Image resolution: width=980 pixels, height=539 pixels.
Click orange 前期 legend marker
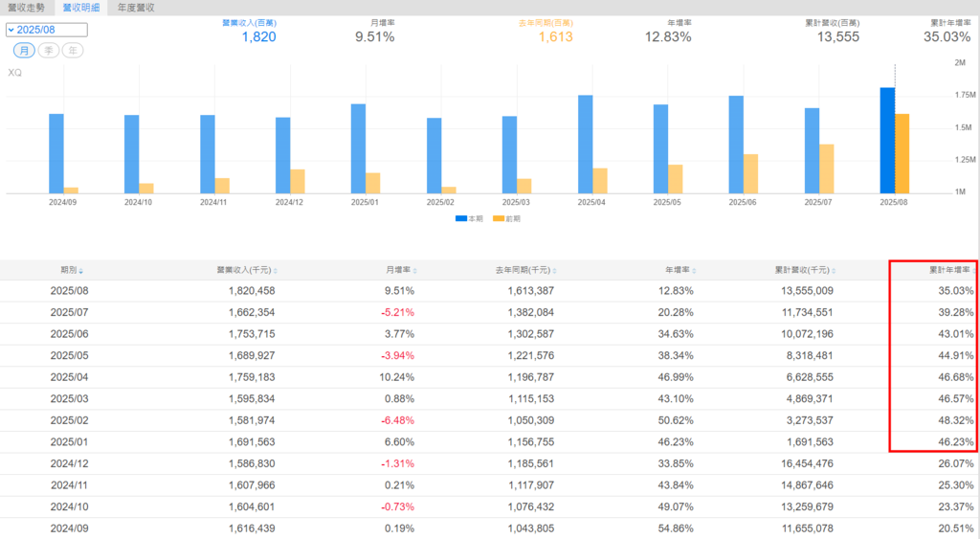498,219
